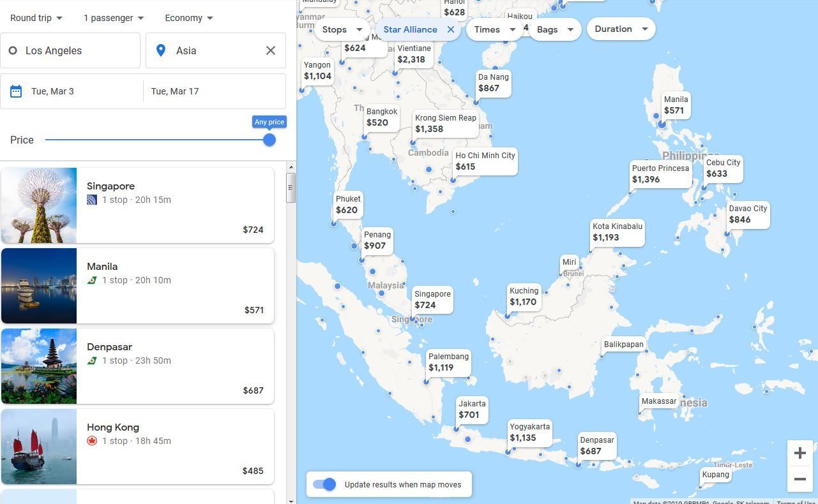Toggle Update results when map moves

325,484
